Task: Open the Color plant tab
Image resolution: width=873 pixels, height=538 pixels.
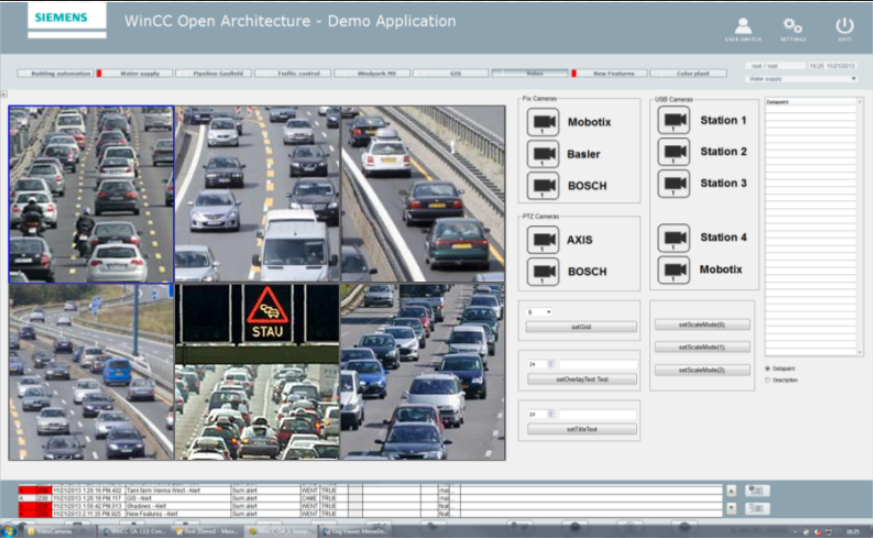Action: click(688, 74)
